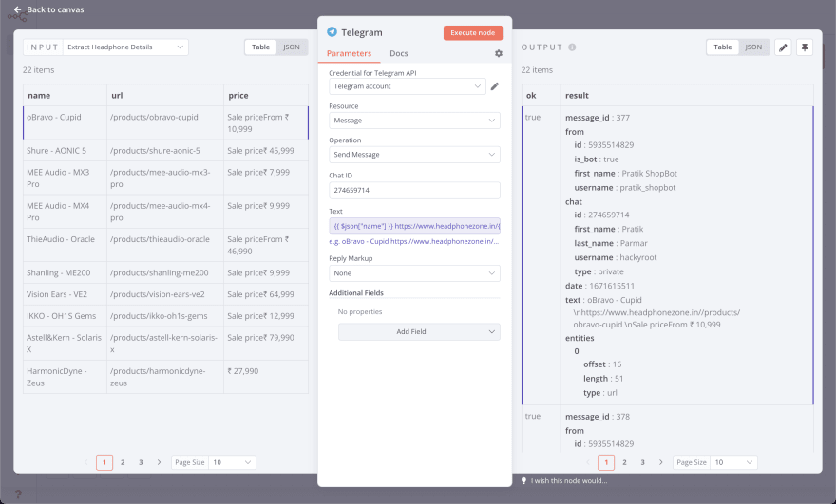
Task: Open node settings gear icon
Action: click(x=499, y=53)
